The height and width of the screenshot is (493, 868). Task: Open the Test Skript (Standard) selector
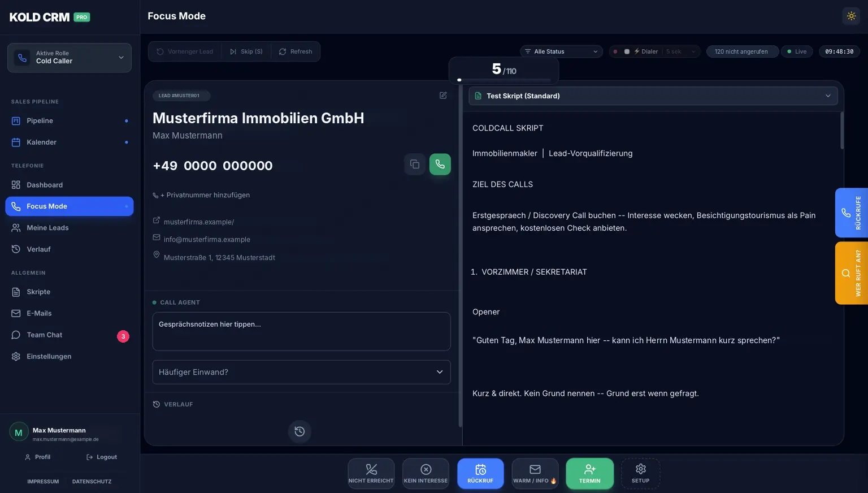[x=653, y=96]
